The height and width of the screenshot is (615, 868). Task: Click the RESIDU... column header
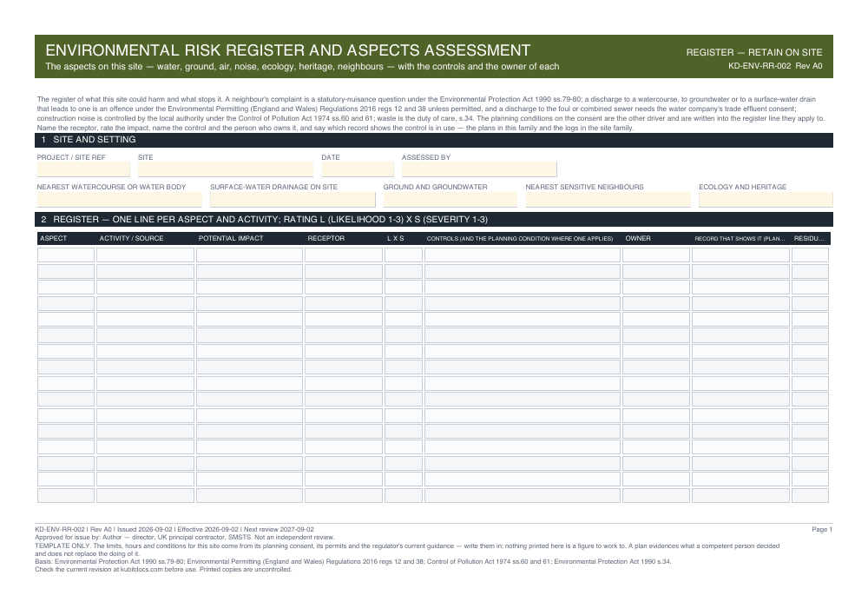pos(809,238)
